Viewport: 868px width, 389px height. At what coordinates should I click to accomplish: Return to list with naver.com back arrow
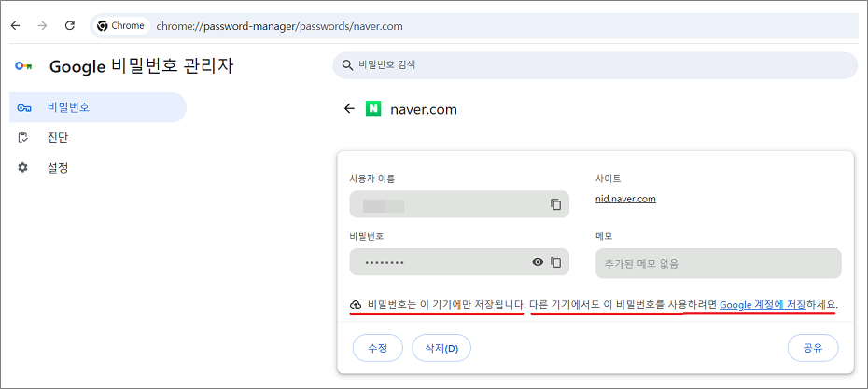(x=349, y=109)
